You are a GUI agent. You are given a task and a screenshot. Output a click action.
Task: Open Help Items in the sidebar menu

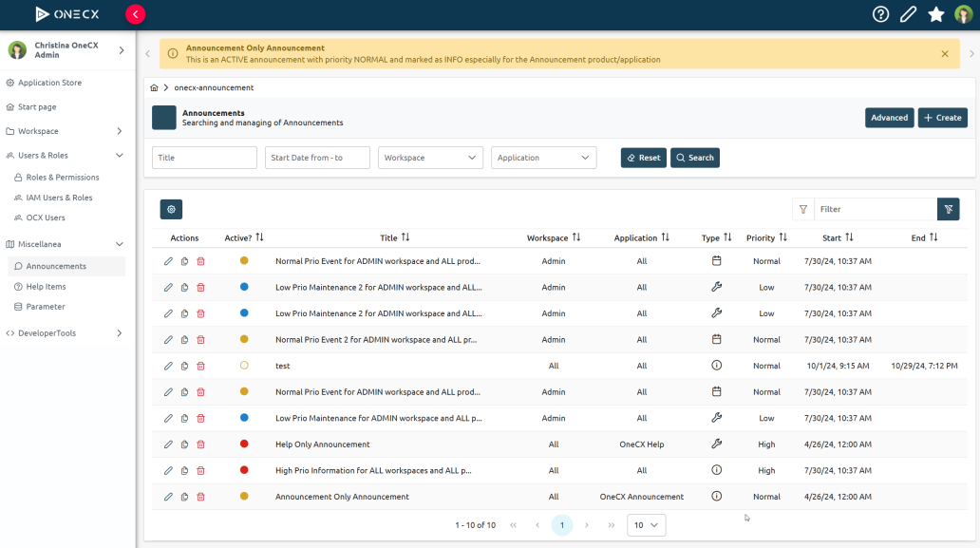click(46, 287)
